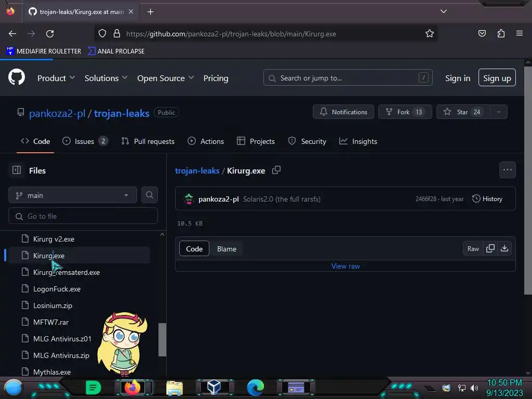Click the list all tabs chevron
The image size is (532, 399).
pyautogui.click(x=444, y=11)
